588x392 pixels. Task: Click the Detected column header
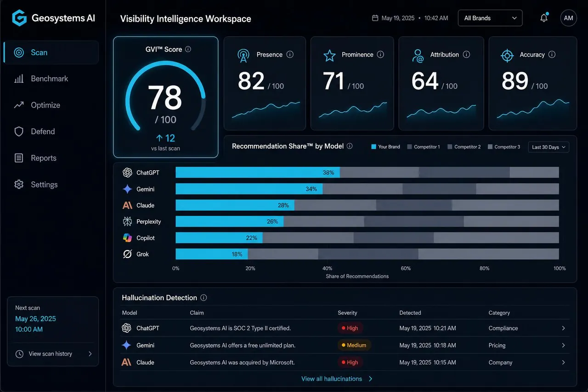click(410, 312)
